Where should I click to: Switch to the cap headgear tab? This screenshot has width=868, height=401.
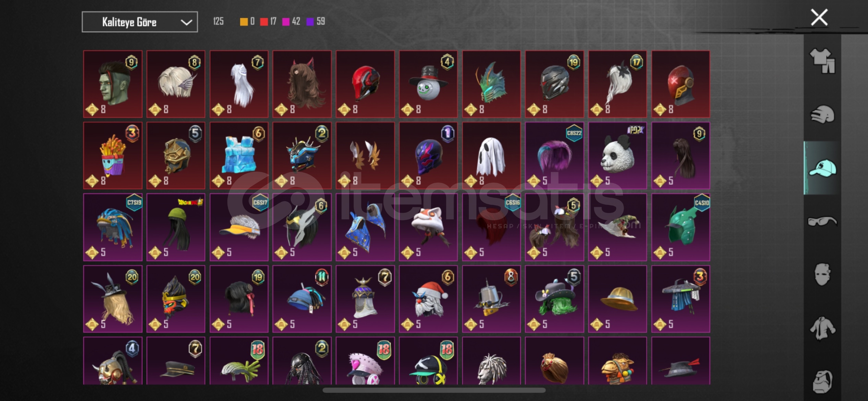(x=822, y=168)
